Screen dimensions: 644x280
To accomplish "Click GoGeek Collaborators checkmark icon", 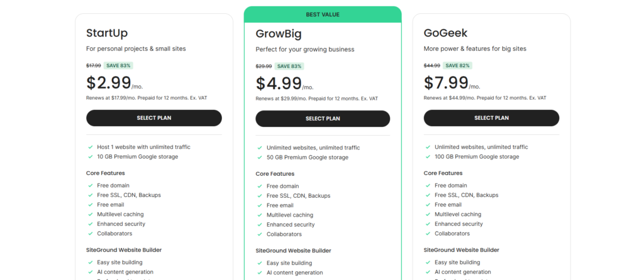I will (428, 234).
